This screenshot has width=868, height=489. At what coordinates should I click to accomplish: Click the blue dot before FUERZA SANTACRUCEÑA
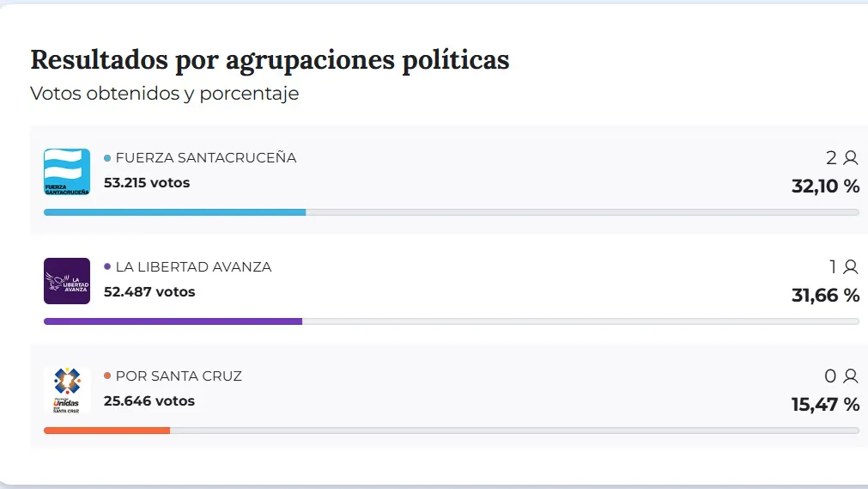click(x=107, y=158)
